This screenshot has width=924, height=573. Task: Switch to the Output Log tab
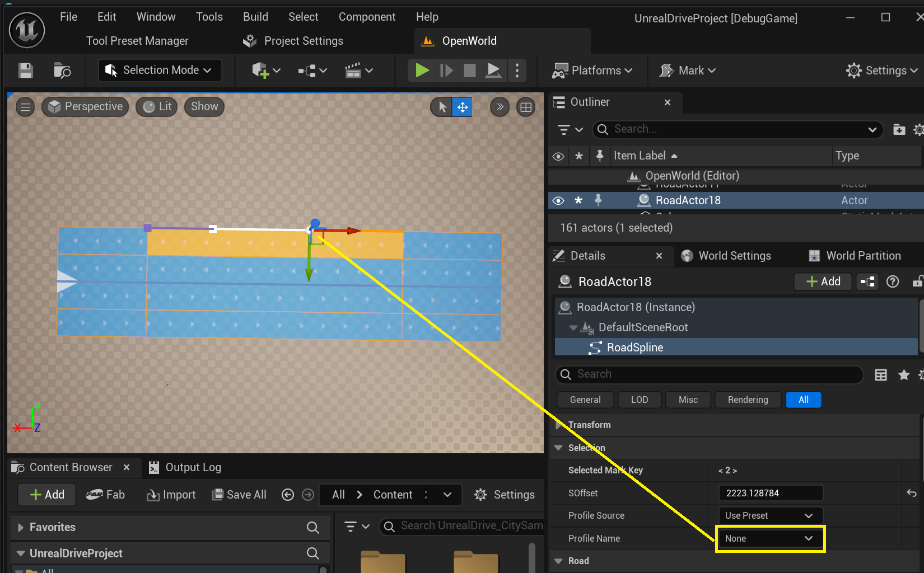pos(185,467)
